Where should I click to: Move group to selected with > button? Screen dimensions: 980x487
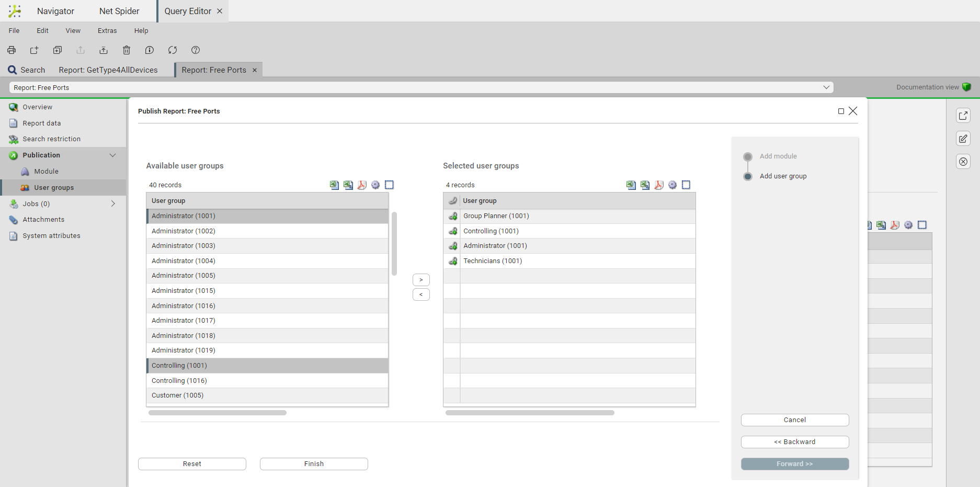point(421,280)
